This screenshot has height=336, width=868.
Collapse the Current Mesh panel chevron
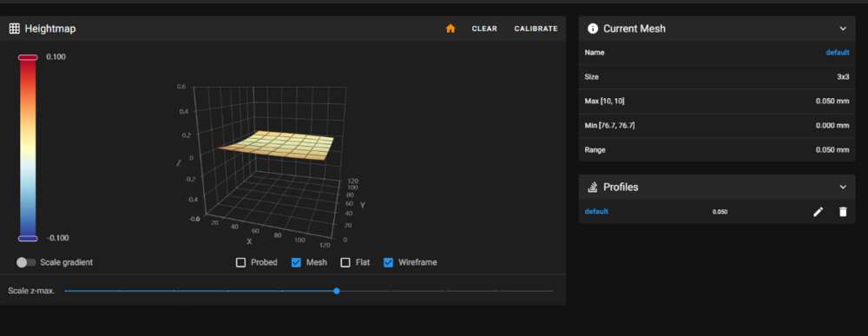point(843,29)
